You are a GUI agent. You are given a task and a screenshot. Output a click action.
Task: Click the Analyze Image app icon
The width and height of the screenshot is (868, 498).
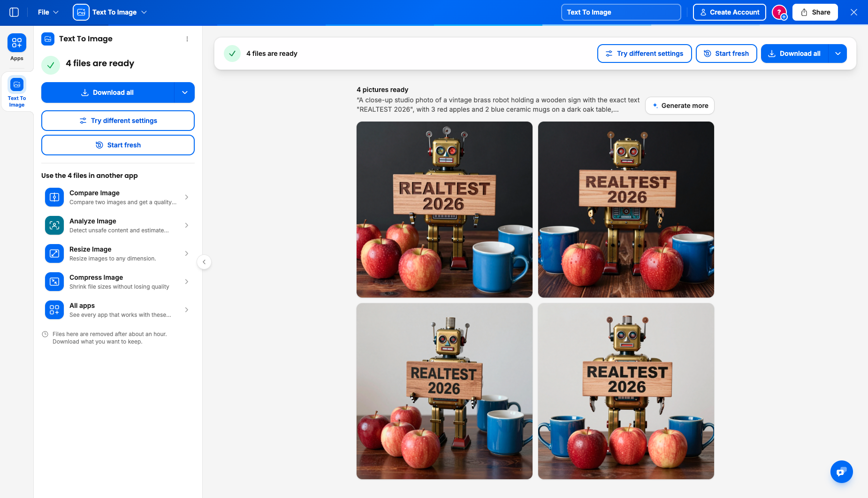tap(54, 225)
